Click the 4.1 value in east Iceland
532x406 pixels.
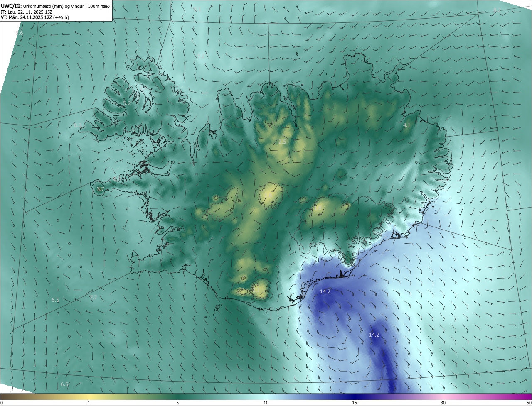click(407, 125)
